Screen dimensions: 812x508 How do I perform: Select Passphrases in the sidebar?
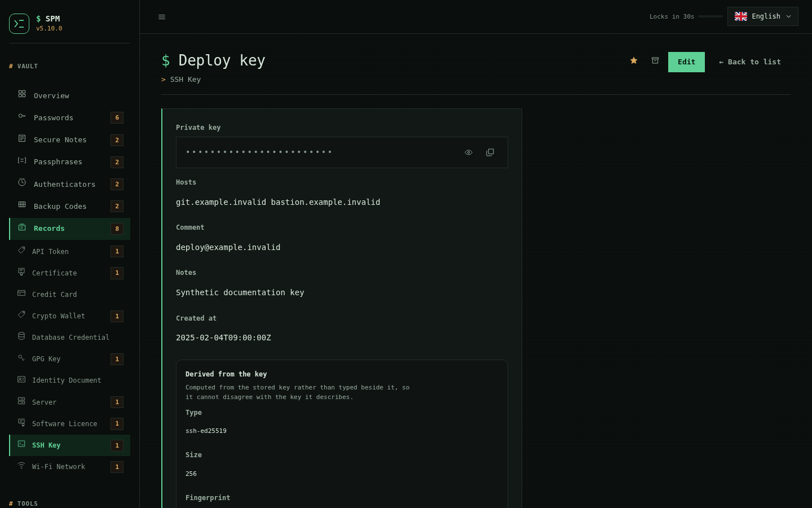(70, 161)
